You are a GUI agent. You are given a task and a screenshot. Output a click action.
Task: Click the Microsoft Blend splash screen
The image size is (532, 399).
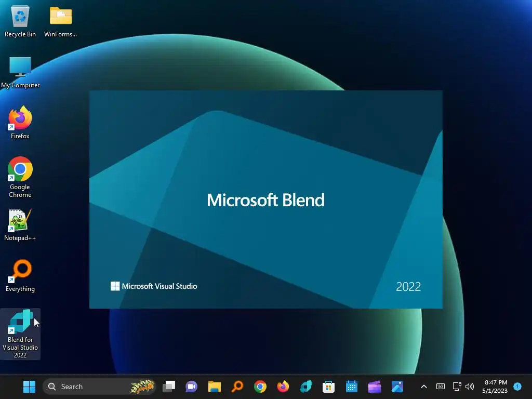(265, 199)
